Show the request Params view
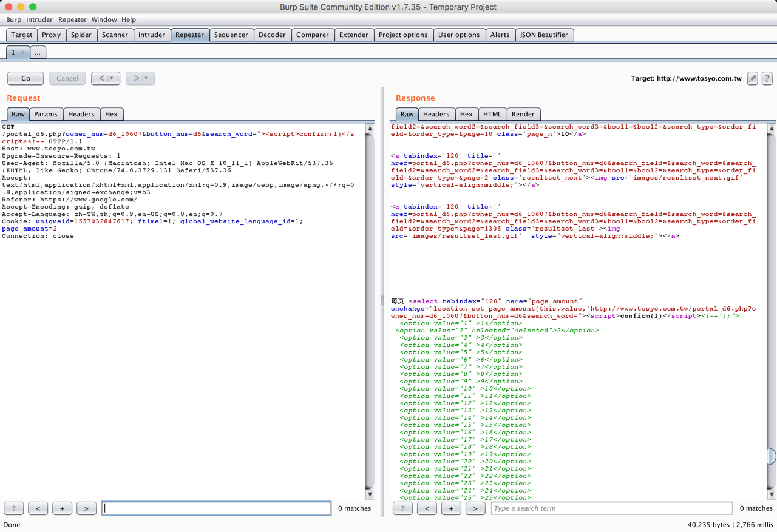This screenshot has height=532, width=777. [x=46, y=114]
